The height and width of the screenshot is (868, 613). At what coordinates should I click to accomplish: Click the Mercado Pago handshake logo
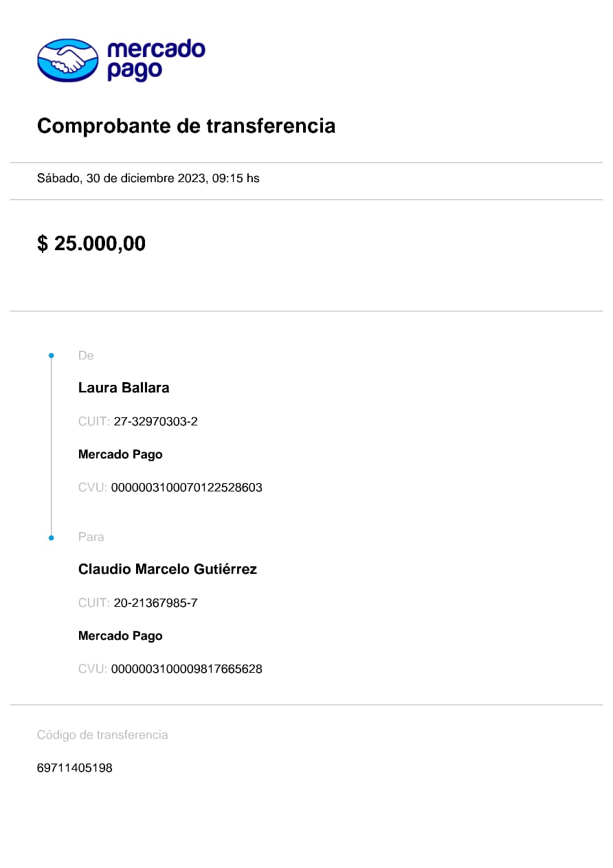(x=67, y=60)
